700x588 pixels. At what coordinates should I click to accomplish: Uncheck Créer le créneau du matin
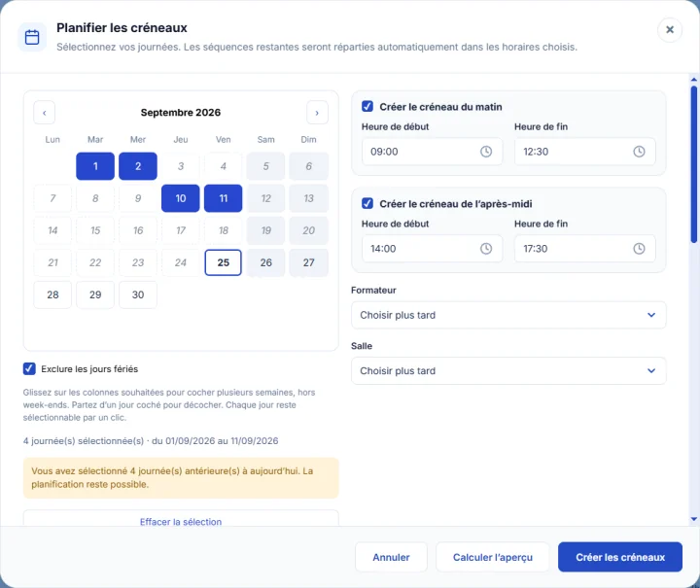click(x=367, y=107)
